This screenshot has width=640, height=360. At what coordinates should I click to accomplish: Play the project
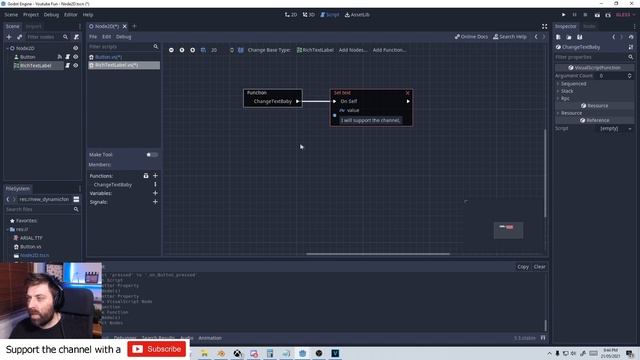(564, 15)
